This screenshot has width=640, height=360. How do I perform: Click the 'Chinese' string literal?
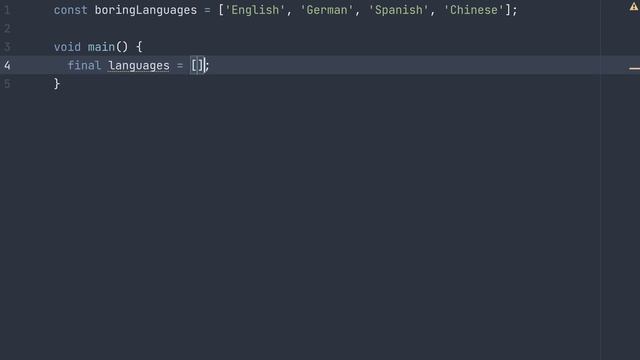tap(474, 10)
